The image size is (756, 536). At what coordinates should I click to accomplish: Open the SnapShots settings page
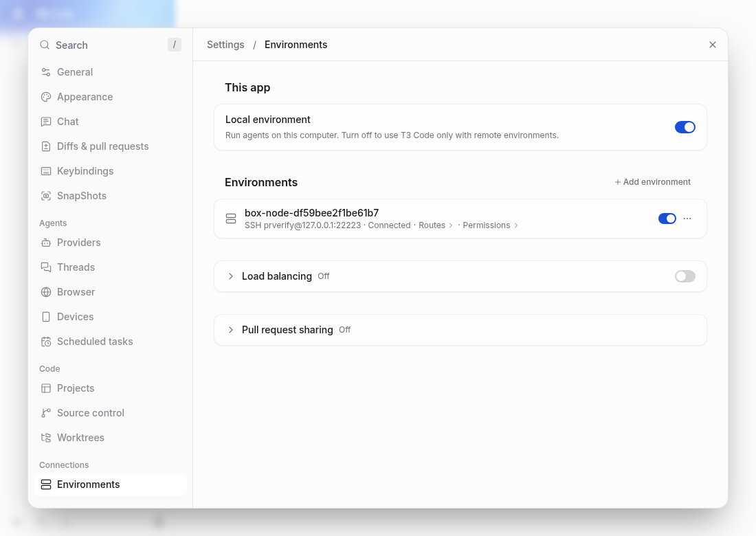(x=110, y=196)
